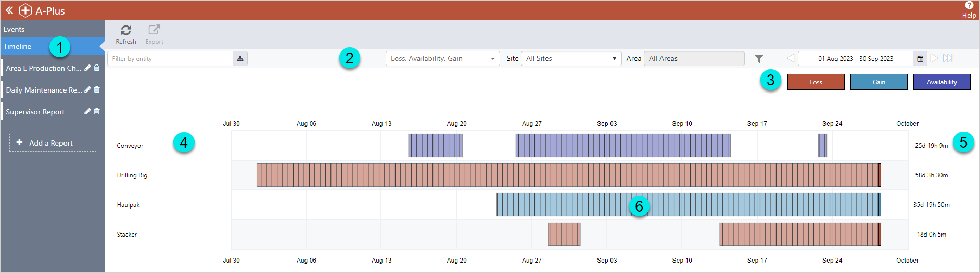Open the entity hierarchy picker icon
The width and height of the screenshot is (980, 273).
(x=240, y=59)
